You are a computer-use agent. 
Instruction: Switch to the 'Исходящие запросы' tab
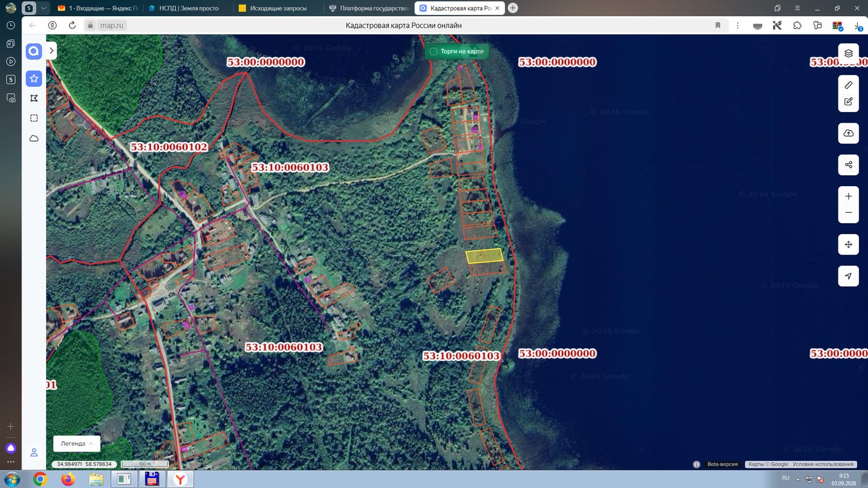click(274, 8)
